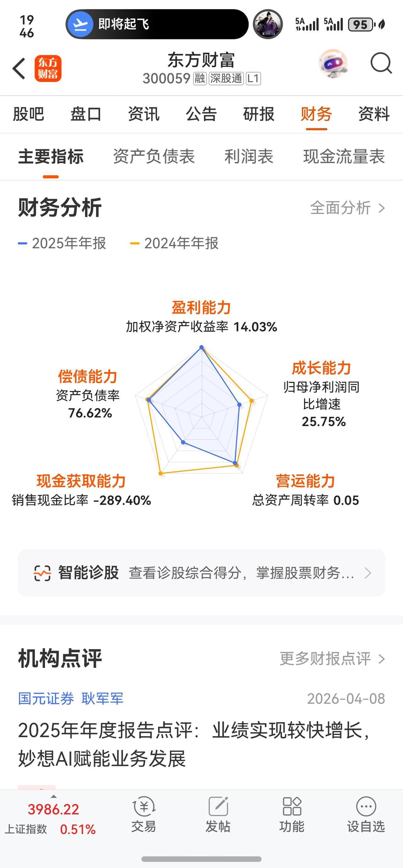Open the 功能 functions icon
Image resolution: width=403 pixels, height=868 pixels.
292,806
